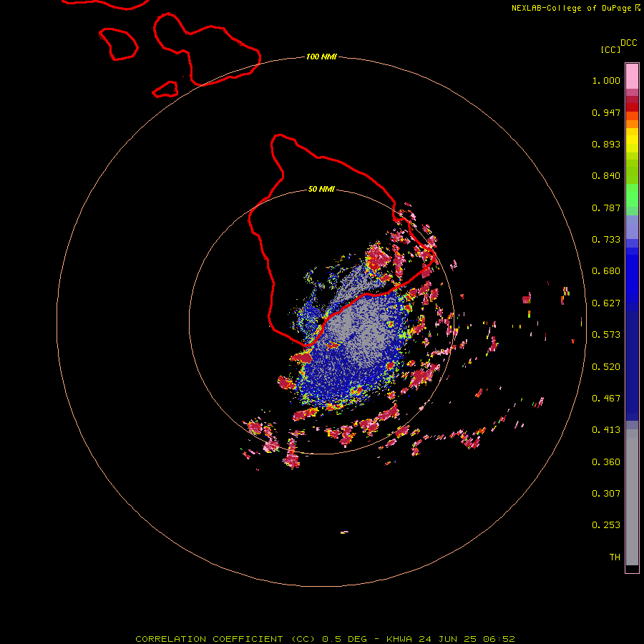The width and height of the screenshot is (644, 644).
Task: Click the 0.413 color scale value
Action: coord(606,430)
